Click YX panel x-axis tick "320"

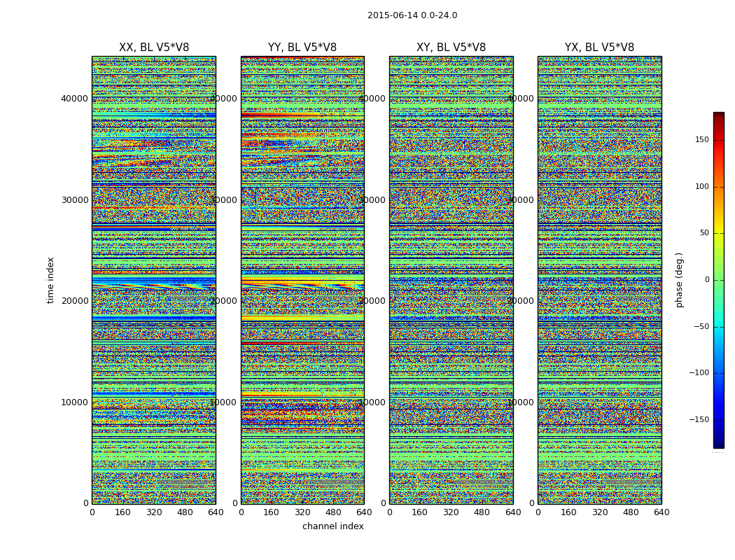(599, 512)
